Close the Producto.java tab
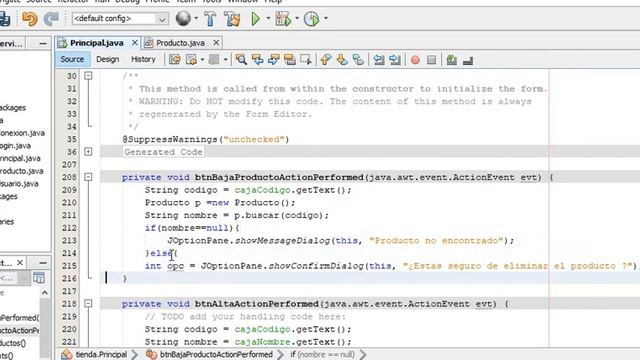 (x=216, y=43)
